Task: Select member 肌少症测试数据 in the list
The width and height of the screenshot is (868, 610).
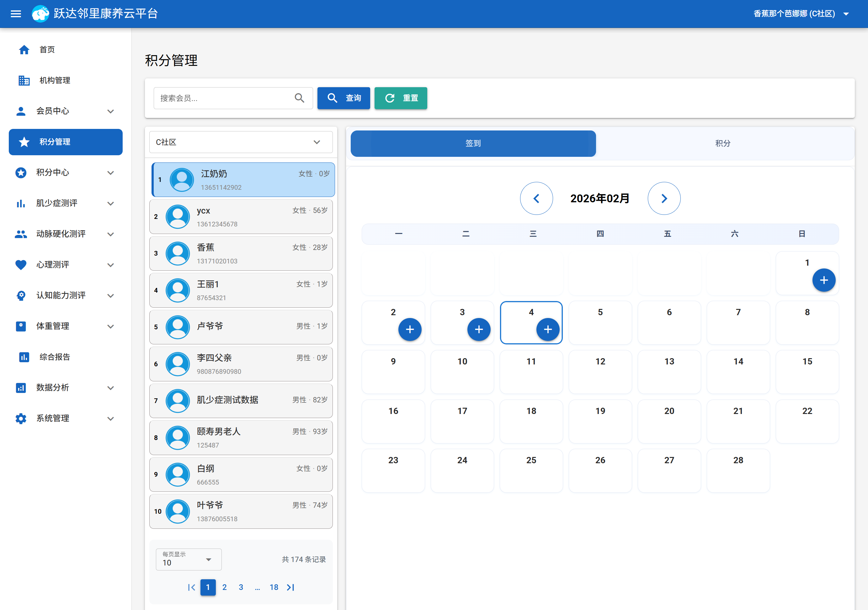Action: point(241,401)
